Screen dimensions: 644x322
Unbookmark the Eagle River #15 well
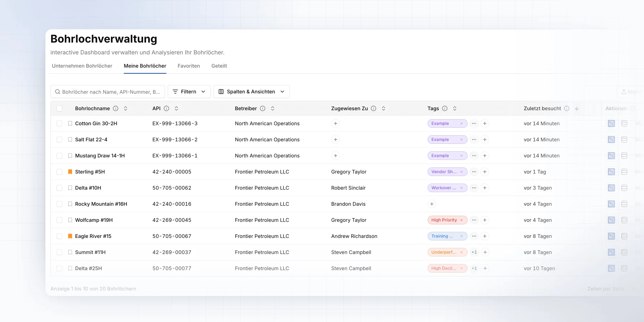(x=70, y=236)
